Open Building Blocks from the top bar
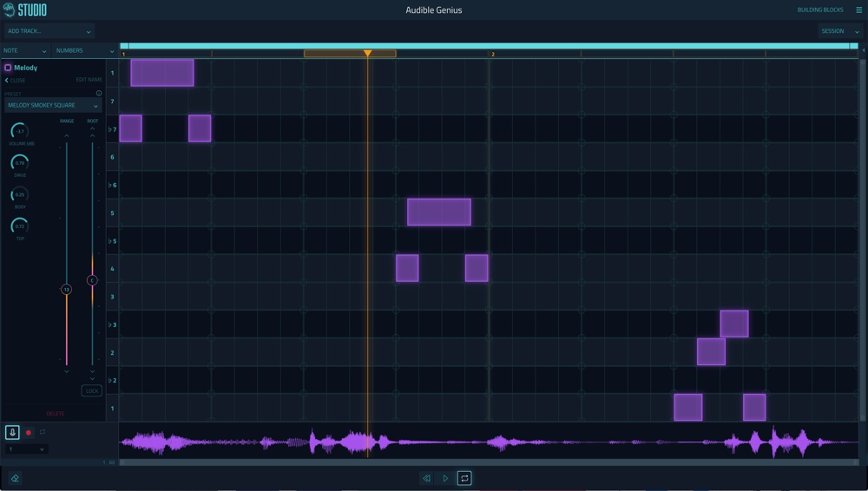The width and height of the screenshot is (868, 491). click(819, 10)
